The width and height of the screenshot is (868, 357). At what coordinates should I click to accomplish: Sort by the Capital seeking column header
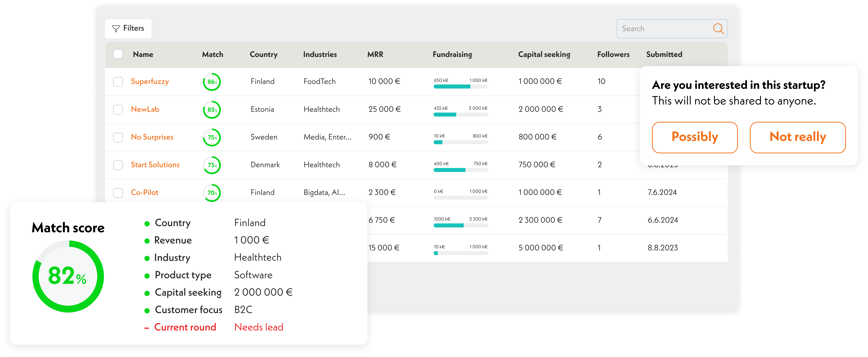544,55
